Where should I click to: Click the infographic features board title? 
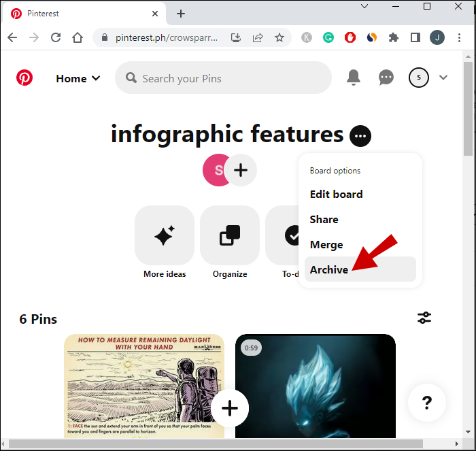227,134
